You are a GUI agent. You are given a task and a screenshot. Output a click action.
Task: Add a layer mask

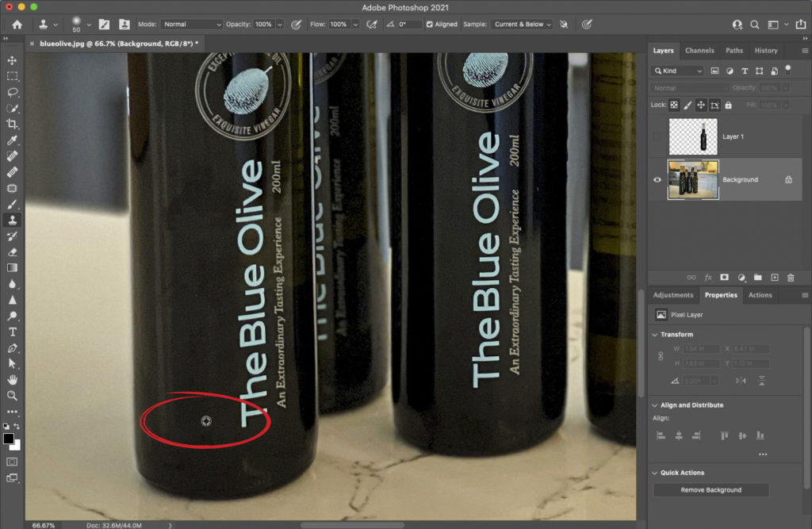(x=725, y=278)
